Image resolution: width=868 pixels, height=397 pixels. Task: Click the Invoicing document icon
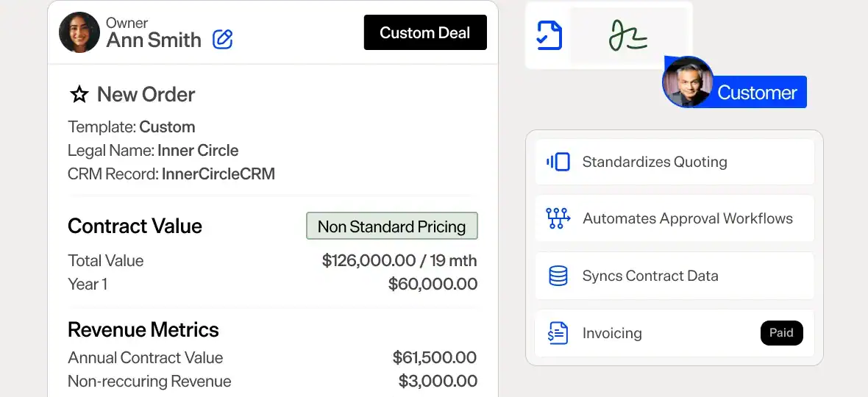558,334
